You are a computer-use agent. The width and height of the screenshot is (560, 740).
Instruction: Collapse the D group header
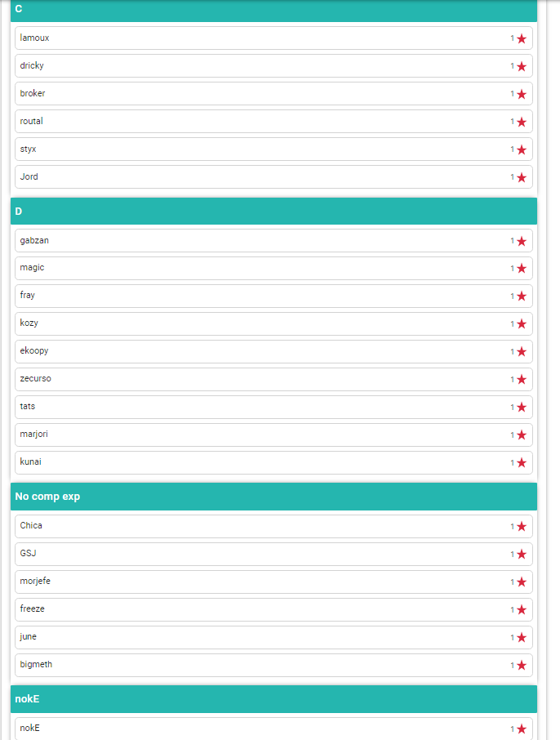point(273,211)
